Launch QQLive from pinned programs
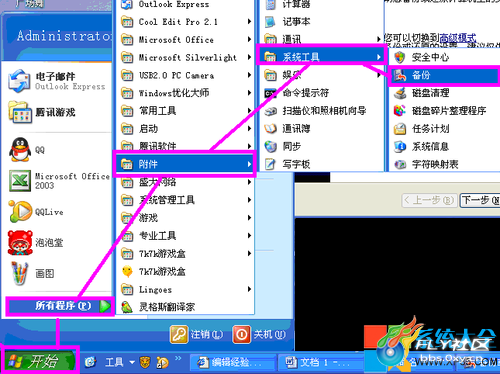Screen dimensions: 500x374 coord(20,211)
